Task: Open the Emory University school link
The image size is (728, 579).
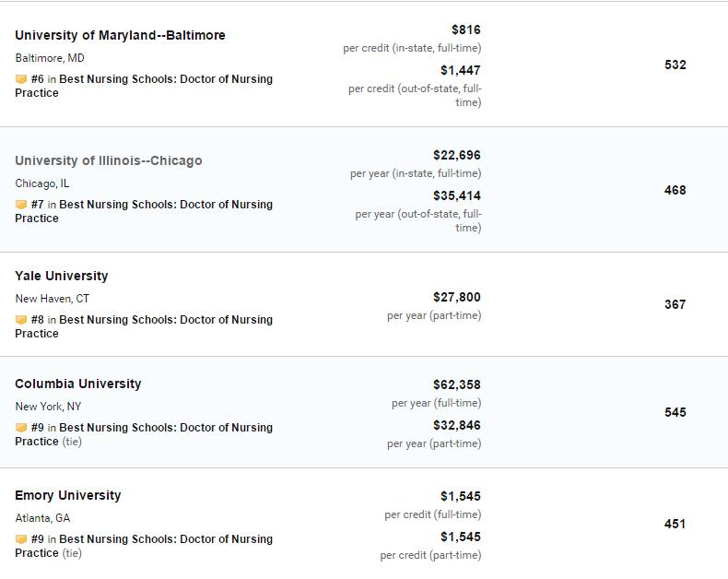Action: click(68, 495)
